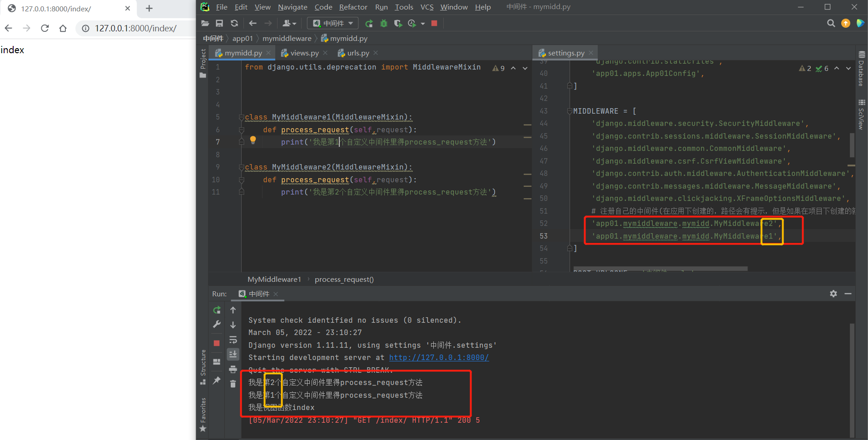Click Save All floppy disk icon

point(219,23)
